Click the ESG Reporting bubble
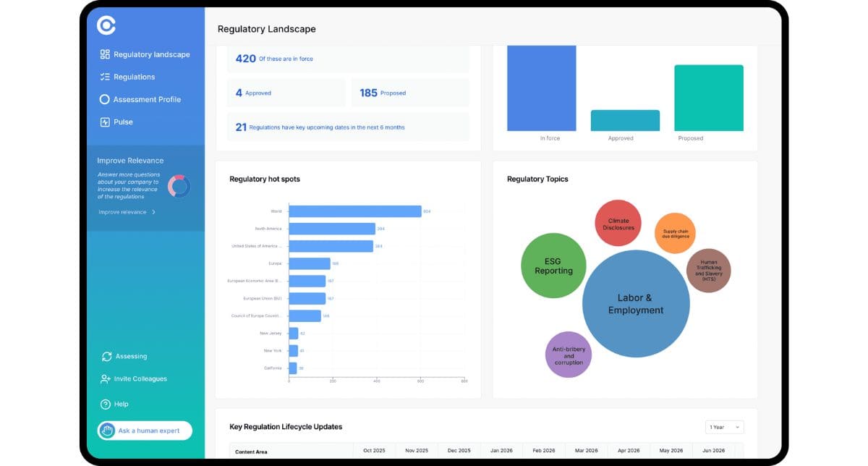Image resolution: width=868 pixels, height=466 pixels. (x=553, y=267)
